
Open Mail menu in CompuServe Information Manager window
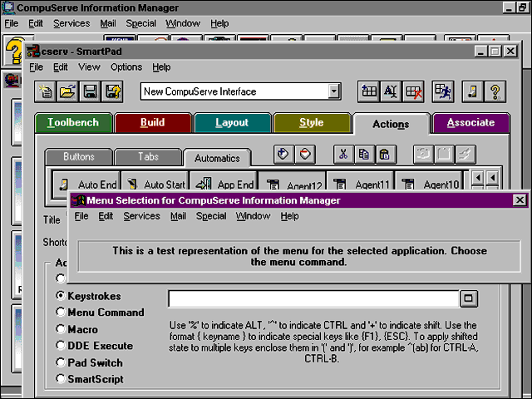pyautogui.click(x=108, y=23)
